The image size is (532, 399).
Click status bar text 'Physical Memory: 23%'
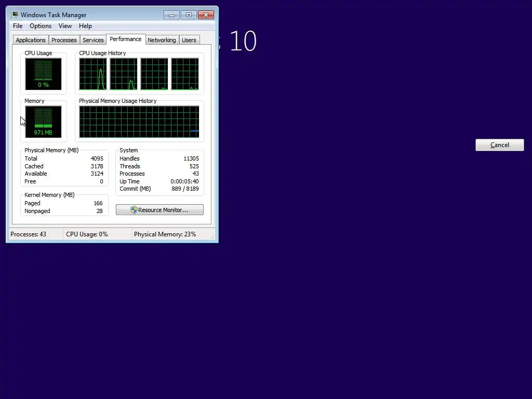pyautogui.click(x=165, y=234)
